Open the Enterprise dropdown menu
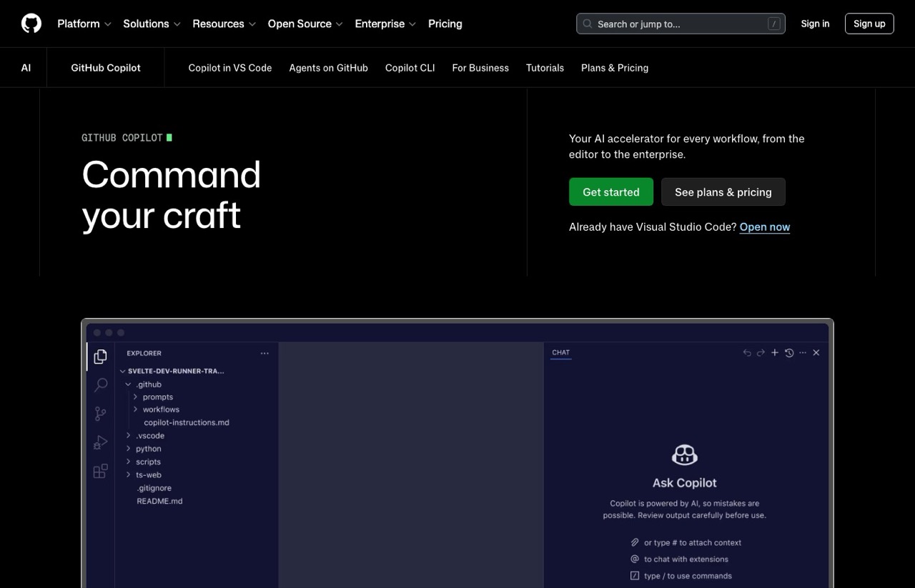 385,24
